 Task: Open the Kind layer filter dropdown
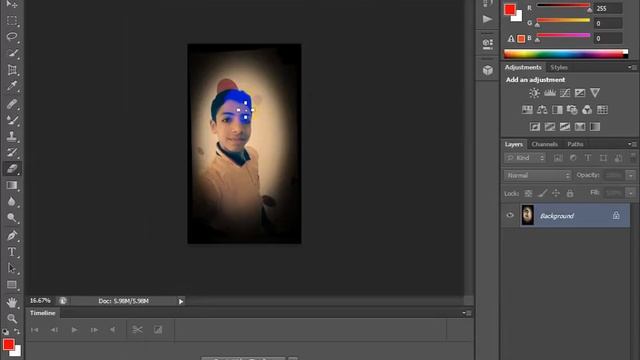(x=525, y=158)
